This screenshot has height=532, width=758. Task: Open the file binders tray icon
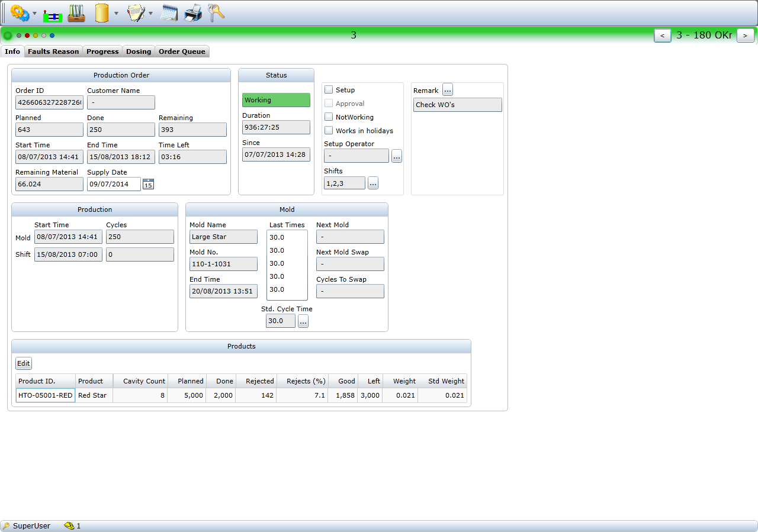click(76, 13)
